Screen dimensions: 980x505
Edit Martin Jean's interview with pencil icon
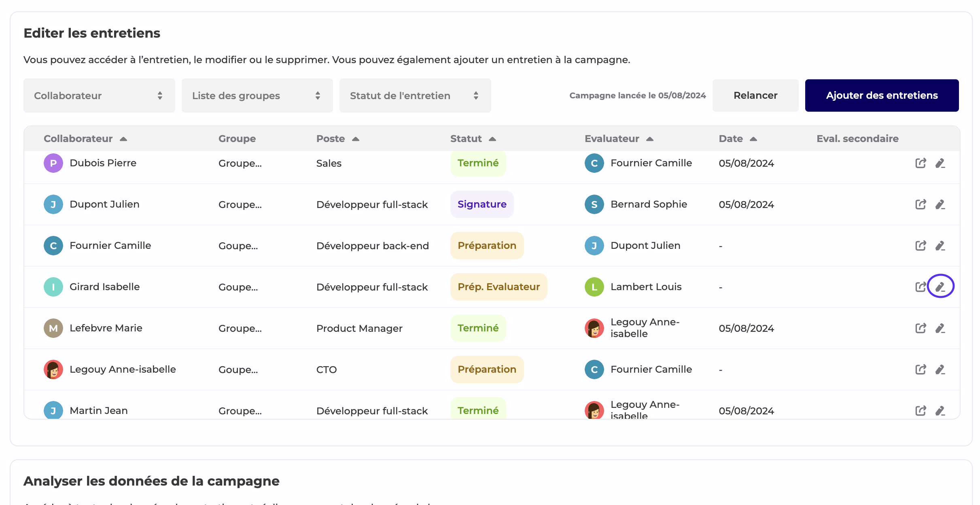tap(940, 411)
